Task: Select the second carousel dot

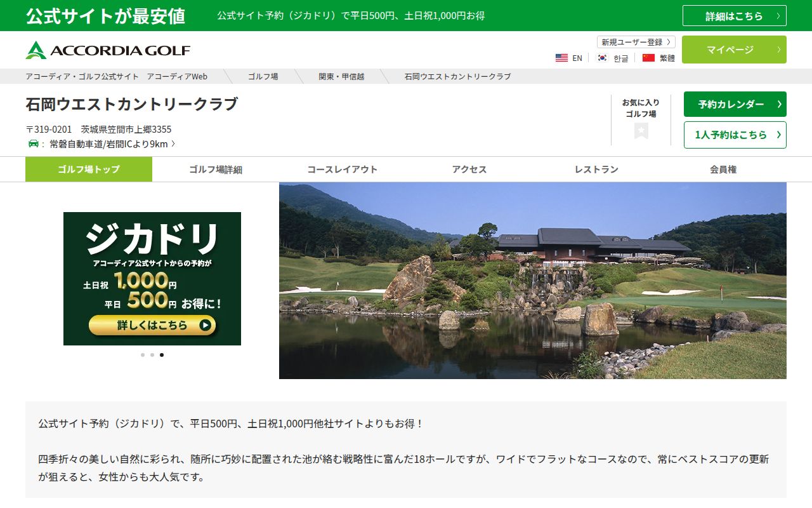Action: click(152, 355)
